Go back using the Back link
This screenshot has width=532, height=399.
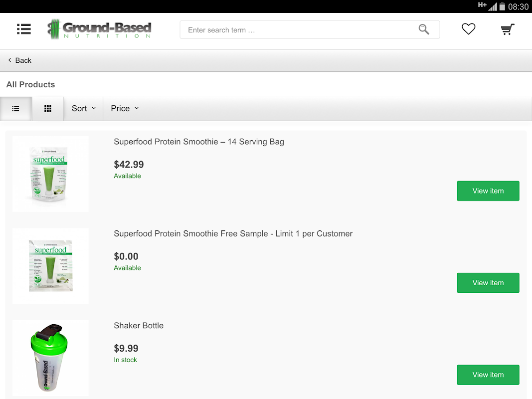tap(19, 60)
